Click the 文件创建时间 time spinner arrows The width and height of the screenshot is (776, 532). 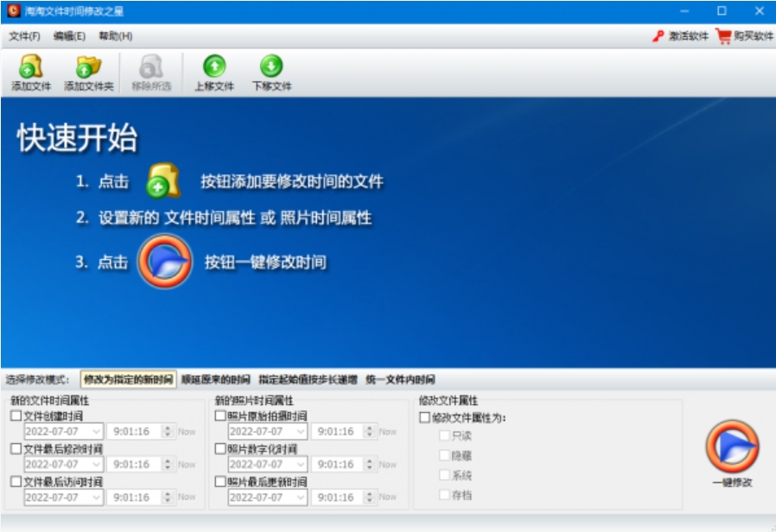168,432
